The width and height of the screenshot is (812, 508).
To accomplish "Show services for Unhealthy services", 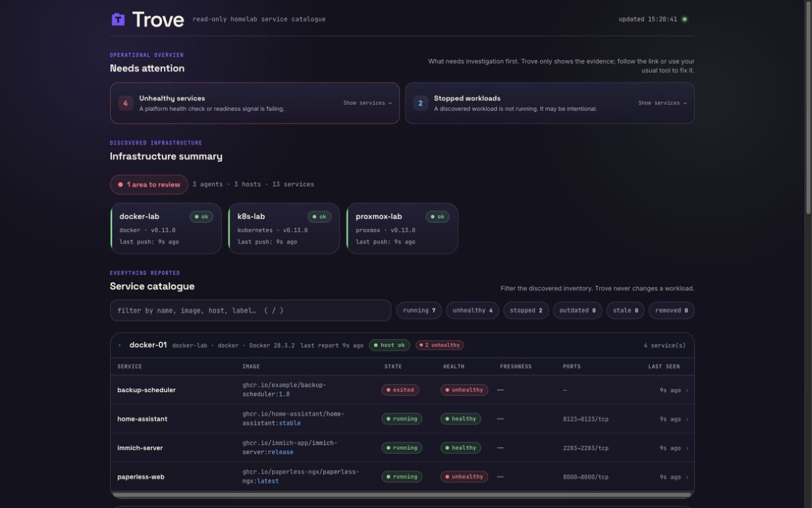I will [x=367, y=103].
